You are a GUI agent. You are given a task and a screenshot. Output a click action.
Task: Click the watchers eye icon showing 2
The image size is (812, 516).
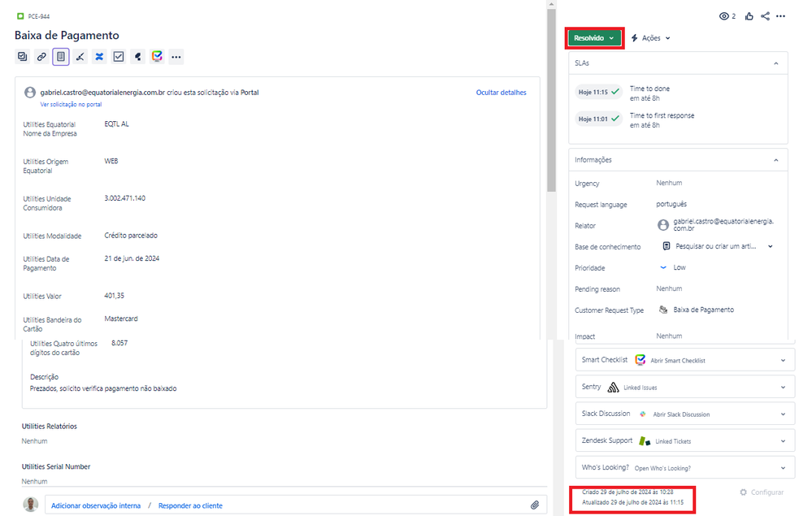pyautogui.click(x=723, y=15)
